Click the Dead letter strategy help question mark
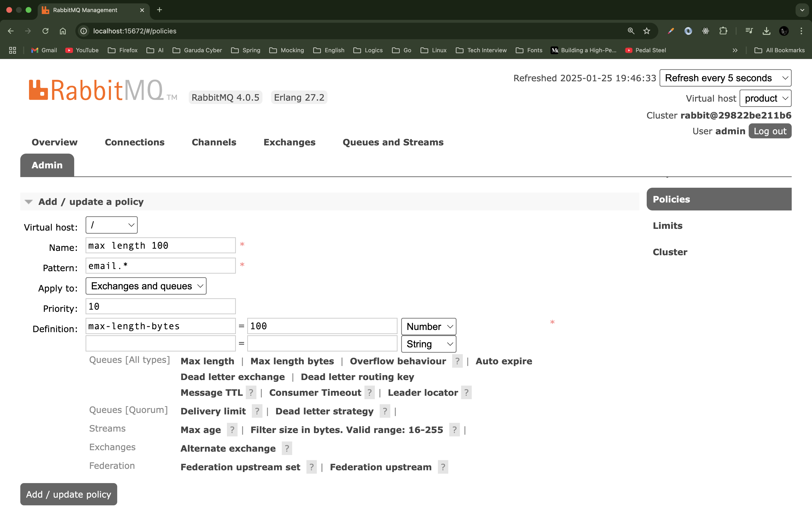This screenshot has width=812, height=508. coord(385,411)
